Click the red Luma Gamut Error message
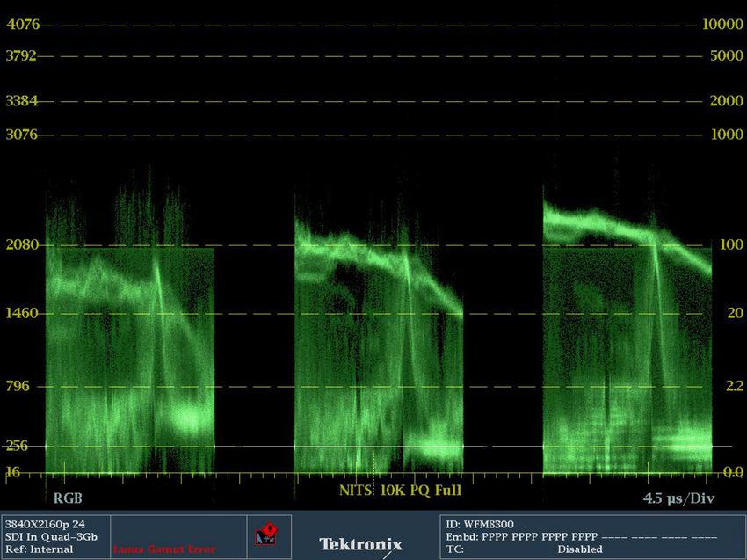Image resolution: width=747 pixels, height=560 pixels. (x=164, y=549)
